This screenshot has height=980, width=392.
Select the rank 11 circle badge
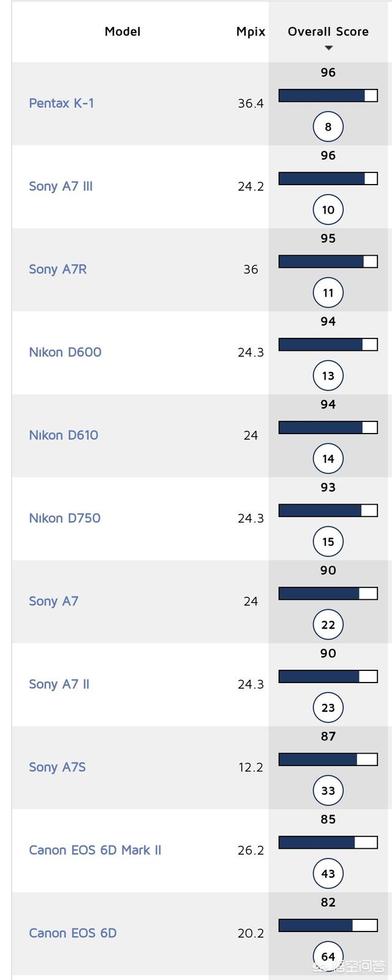(328, 293)
